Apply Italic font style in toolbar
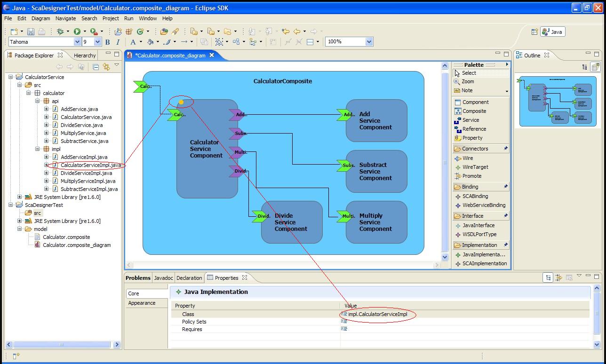Screen dimensions: 606x364 coord(118,42)
